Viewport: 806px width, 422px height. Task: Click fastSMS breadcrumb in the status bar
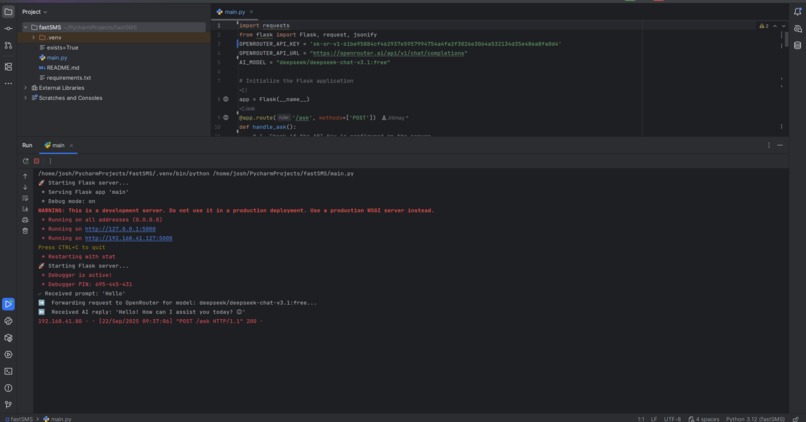[x=19, y=419]
